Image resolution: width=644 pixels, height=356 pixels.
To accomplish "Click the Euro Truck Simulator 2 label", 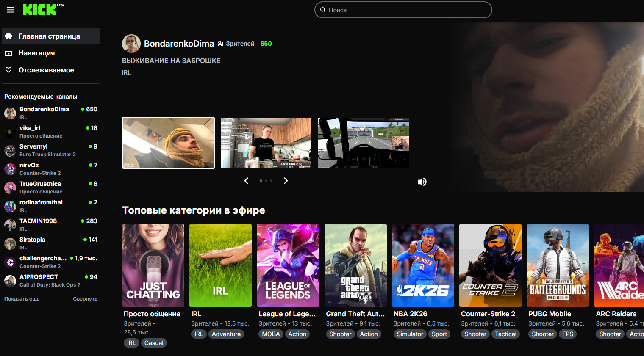I will pyautogui.click(x=47, y=155).
